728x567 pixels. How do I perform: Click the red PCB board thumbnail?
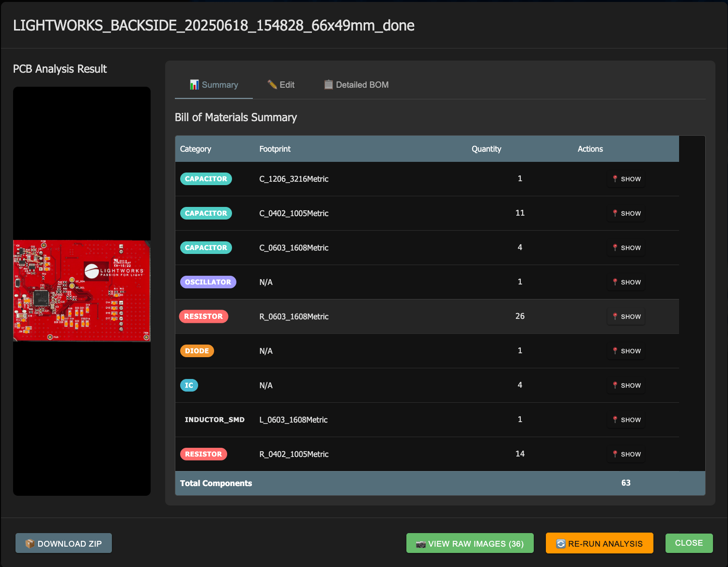point(81,291)
